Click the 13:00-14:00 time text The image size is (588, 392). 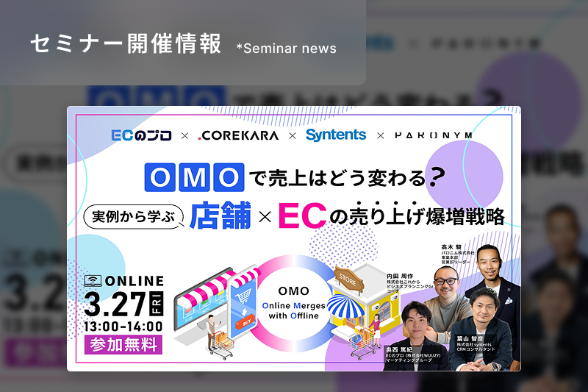(x=123, y=327)
